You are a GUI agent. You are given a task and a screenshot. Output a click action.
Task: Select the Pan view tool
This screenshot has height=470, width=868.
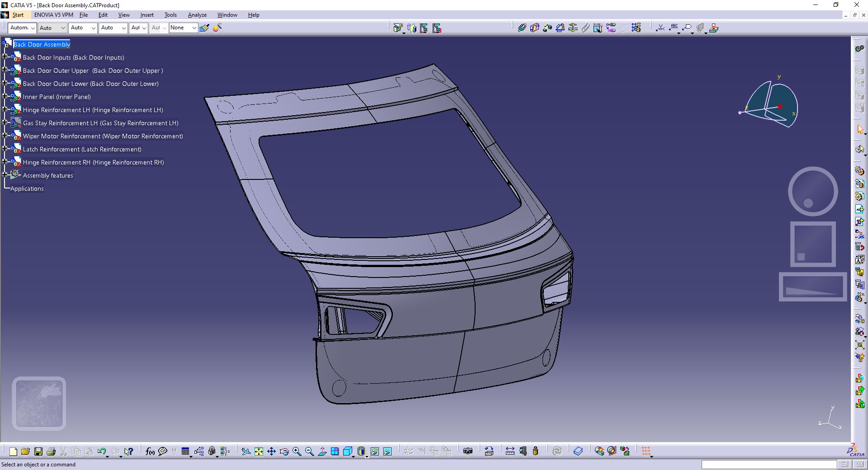pos(271,451)
